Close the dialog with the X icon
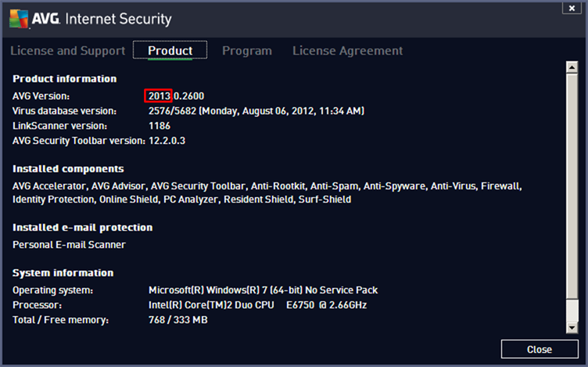 [x=572, y=8]
